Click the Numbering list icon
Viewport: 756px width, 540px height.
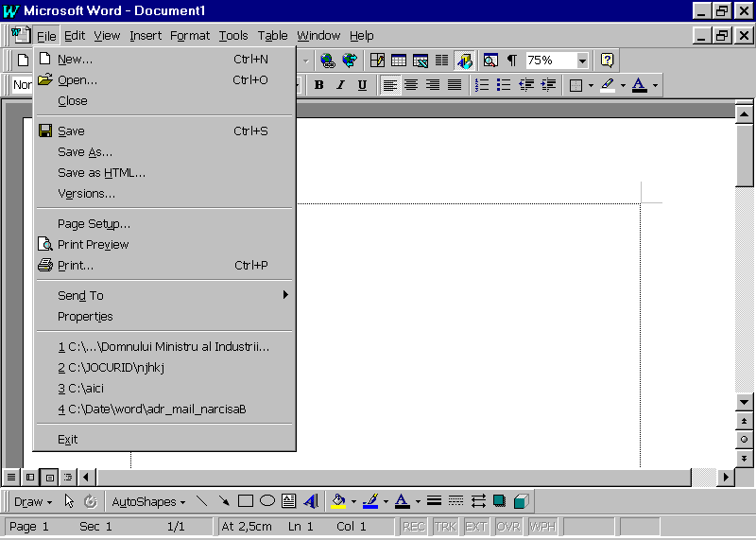coord(482,85)
